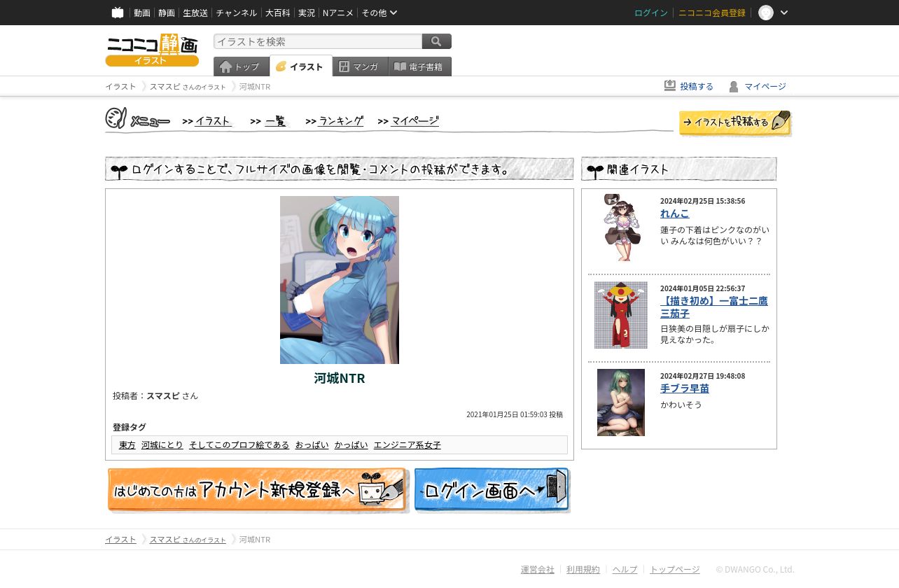Open the main 河城NTR illustration thumbnail

point(340,280)
